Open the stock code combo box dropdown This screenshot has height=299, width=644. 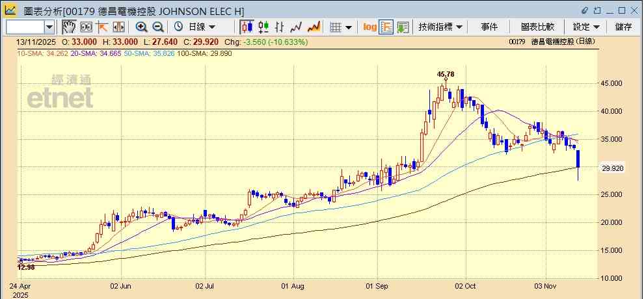(49, 27)
